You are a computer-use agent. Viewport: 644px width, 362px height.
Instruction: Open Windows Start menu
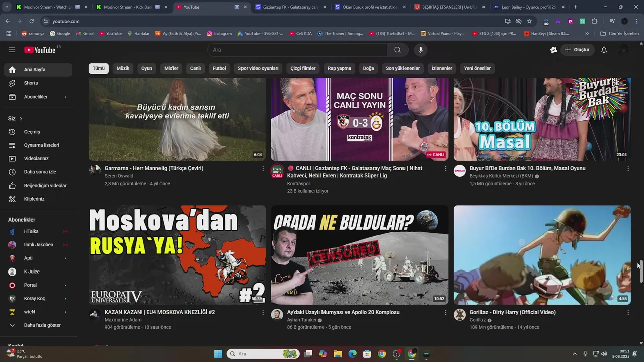click(x=218, y=354)
